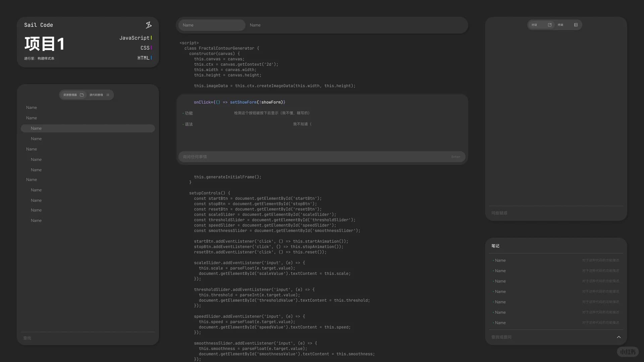Click the this.ctx getContext code line
This screenshot has width=644, height=362.
(x=236, y=64)
